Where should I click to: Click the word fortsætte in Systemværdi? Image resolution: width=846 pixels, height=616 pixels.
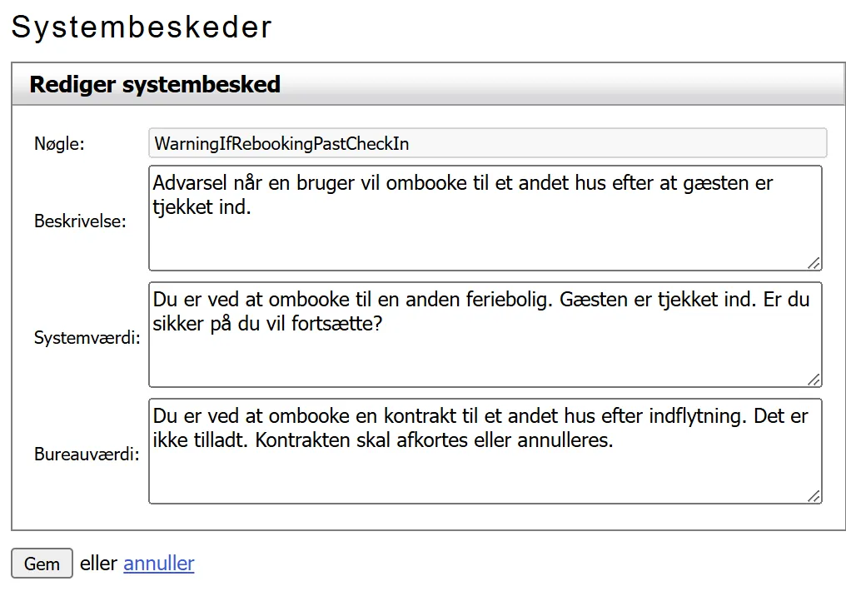[336, 322]
